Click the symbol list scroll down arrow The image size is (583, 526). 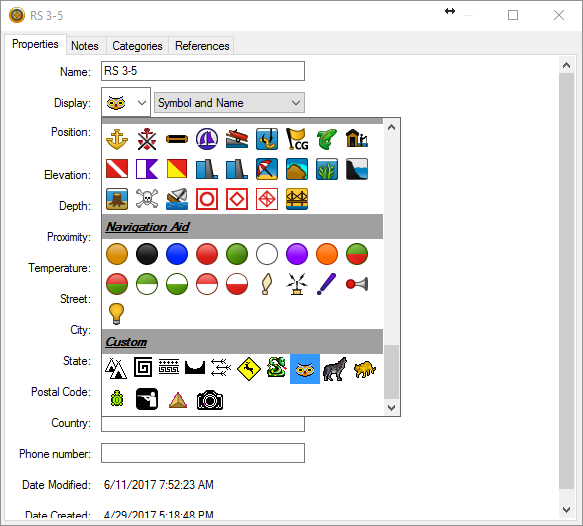point(391,408)
